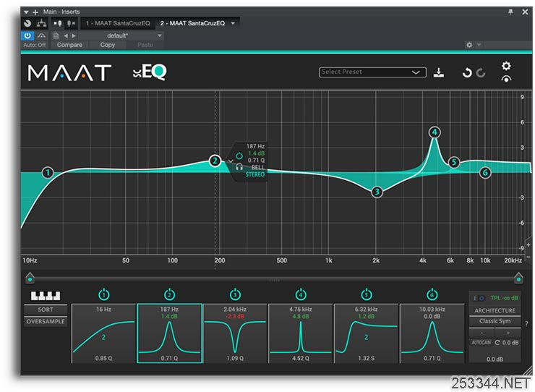Image resolution: width=535 pixels, height=392 pixels.
Task: Save preset with the download icon
Action: tap(438, 72)
